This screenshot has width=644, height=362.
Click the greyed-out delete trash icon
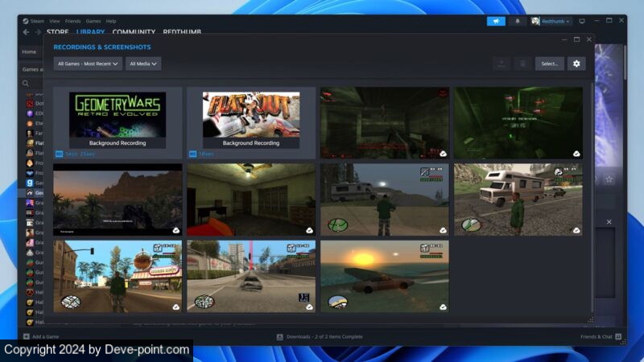click(x=522, y=64)
